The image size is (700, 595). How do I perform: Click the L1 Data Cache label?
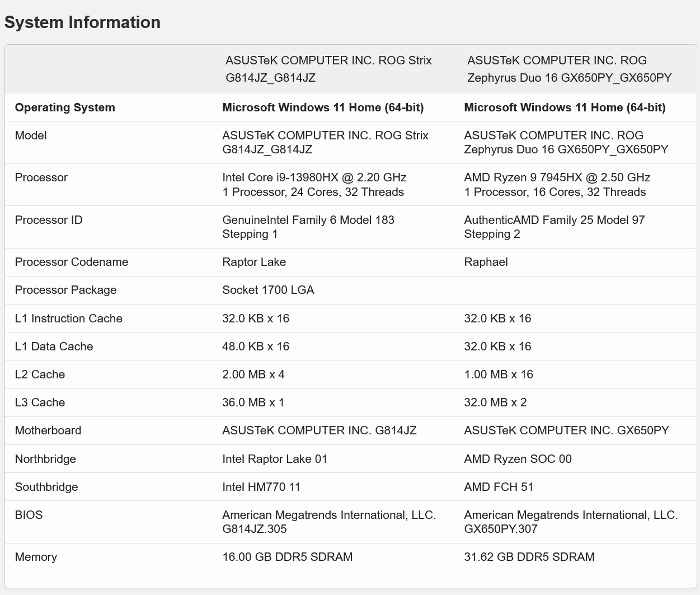tap(54, 346)
